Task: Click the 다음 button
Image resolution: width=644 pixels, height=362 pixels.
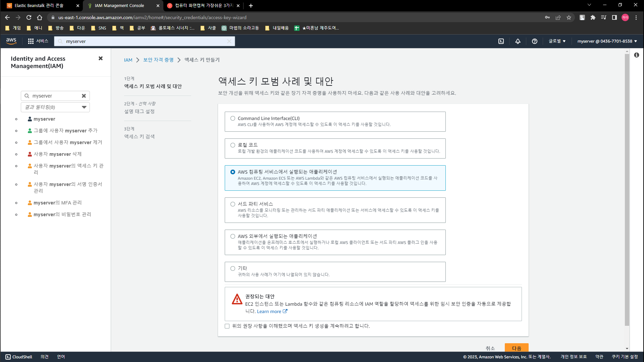Action: [517, 348]
